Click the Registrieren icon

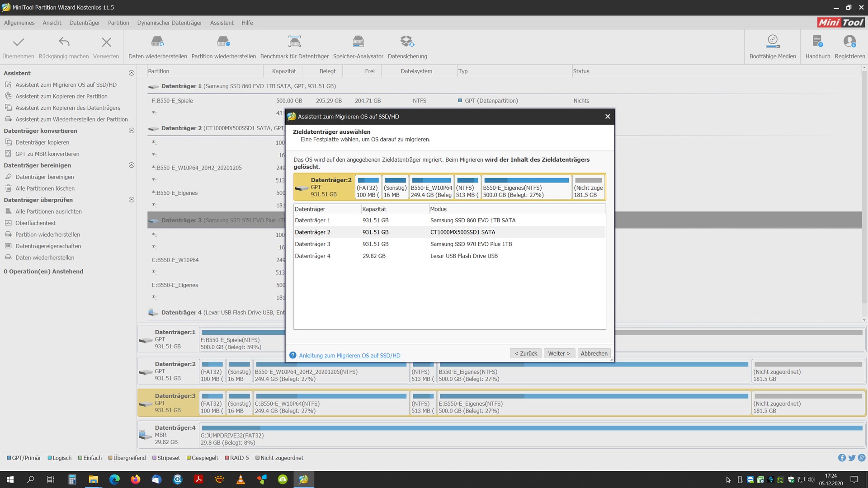point(849,42)
